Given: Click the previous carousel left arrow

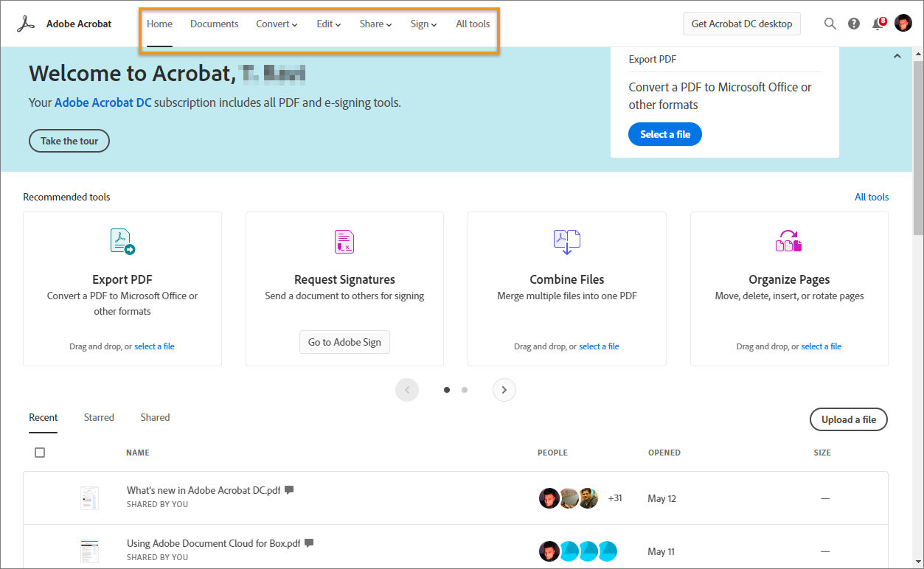Looking at the screenshot, I should 407,390.
